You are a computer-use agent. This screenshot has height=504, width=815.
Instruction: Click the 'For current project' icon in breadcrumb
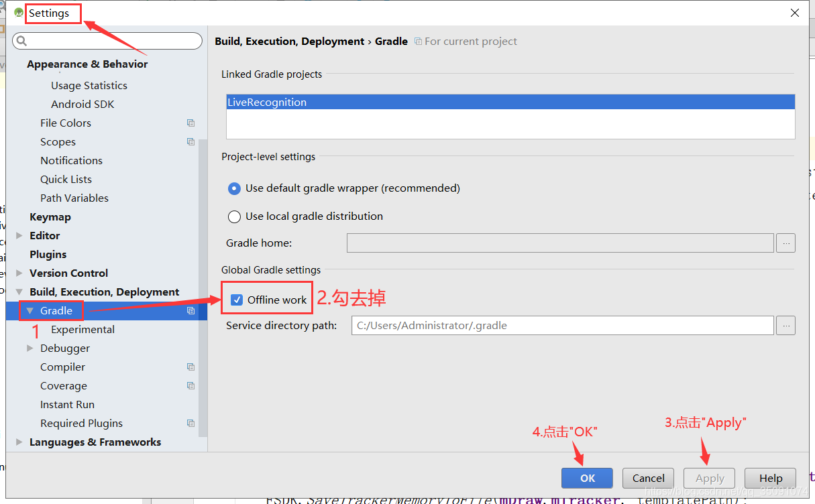(418, 41)
